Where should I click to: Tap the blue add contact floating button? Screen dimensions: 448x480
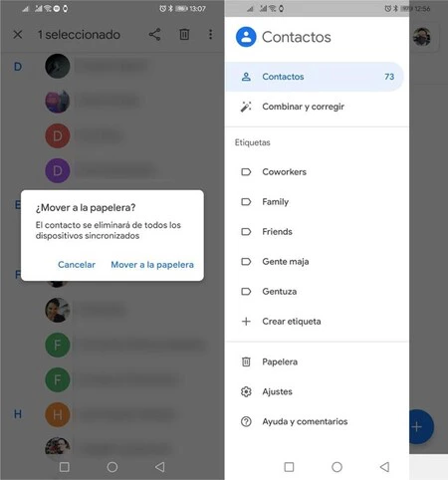coord(421,427)
